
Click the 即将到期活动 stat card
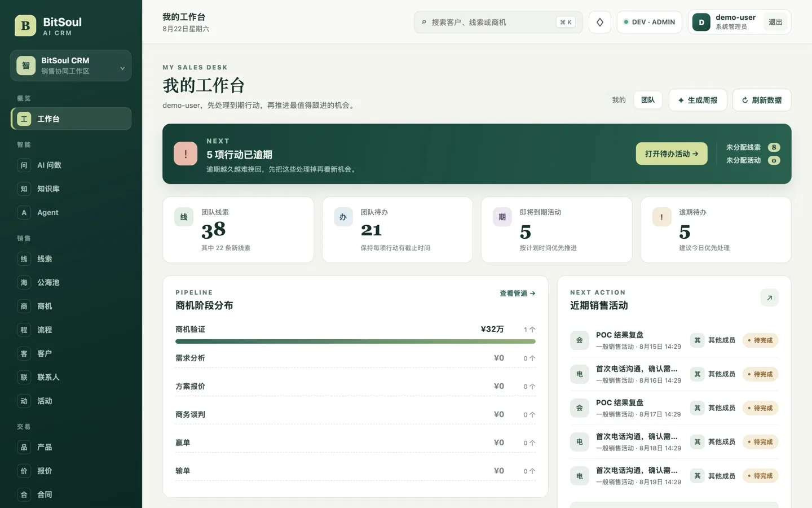click(557, 230)
